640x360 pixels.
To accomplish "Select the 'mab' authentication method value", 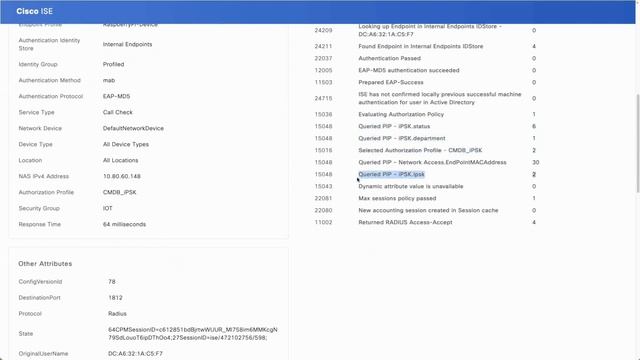I will pyautogui.click(x=109, y=80).
